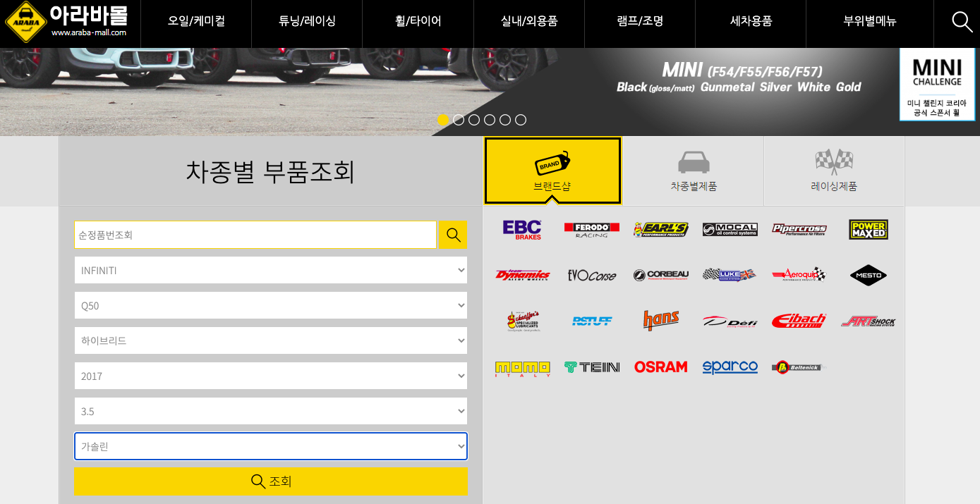Select the second banner slide dot
Image resolution: width=980 pixels, height=504 pixels.
click(x=459, y=120)
